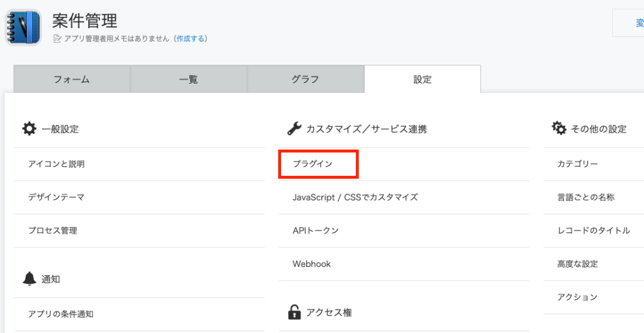Click the 作成する link for admin memo
This screenshot has height=333, width=644.
tap(191, 38)
